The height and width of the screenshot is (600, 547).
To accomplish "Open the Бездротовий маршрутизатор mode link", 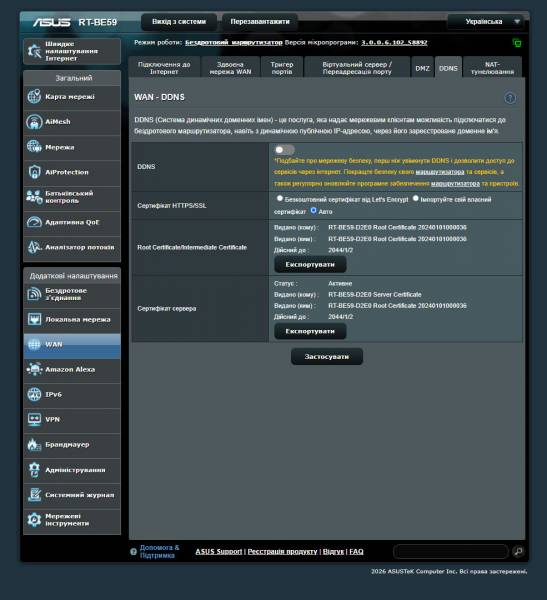I will click(x=233, y=42).
